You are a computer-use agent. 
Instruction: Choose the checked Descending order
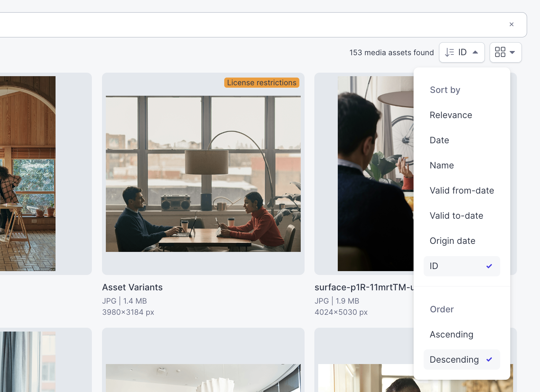462,360
